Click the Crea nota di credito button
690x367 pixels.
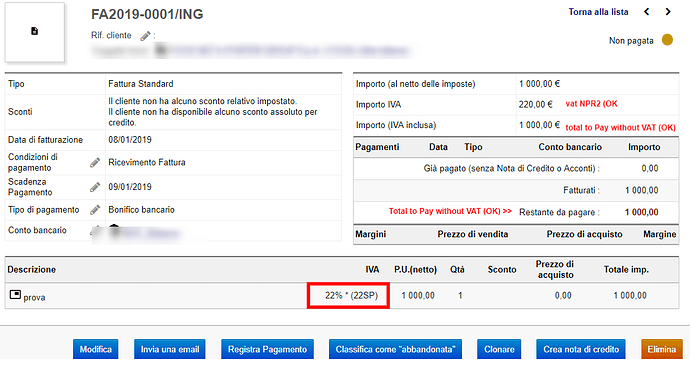[581, 349]
